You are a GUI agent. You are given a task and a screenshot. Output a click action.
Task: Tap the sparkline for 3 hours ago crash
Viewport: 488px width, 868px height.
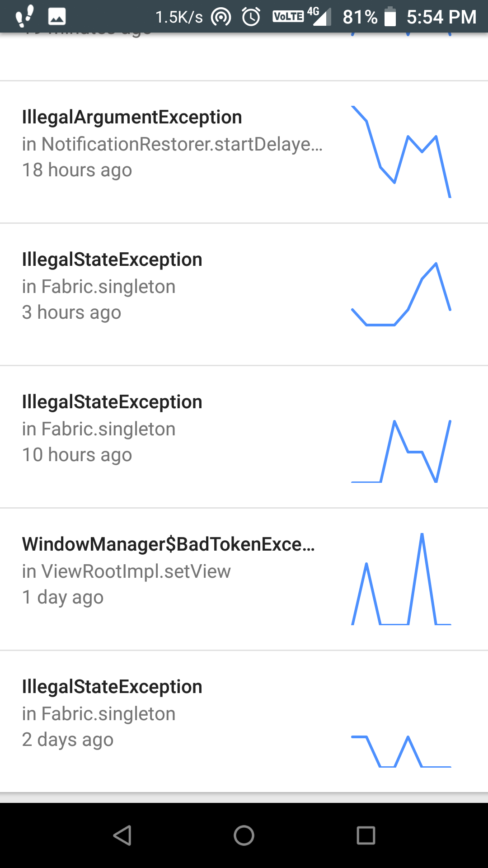coord(401,294)
